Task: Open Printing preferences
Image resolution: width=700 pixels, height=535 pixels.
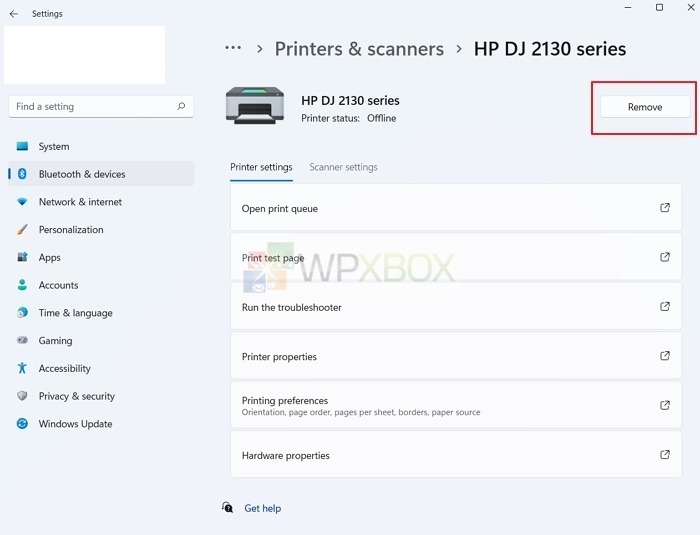Action: pos(456,405)
